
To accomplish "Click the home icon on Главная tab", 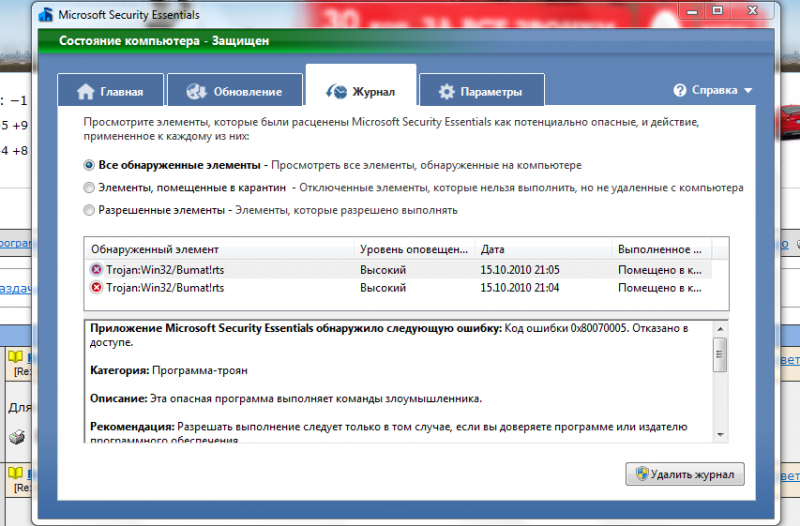I will [x=86, y=91].
